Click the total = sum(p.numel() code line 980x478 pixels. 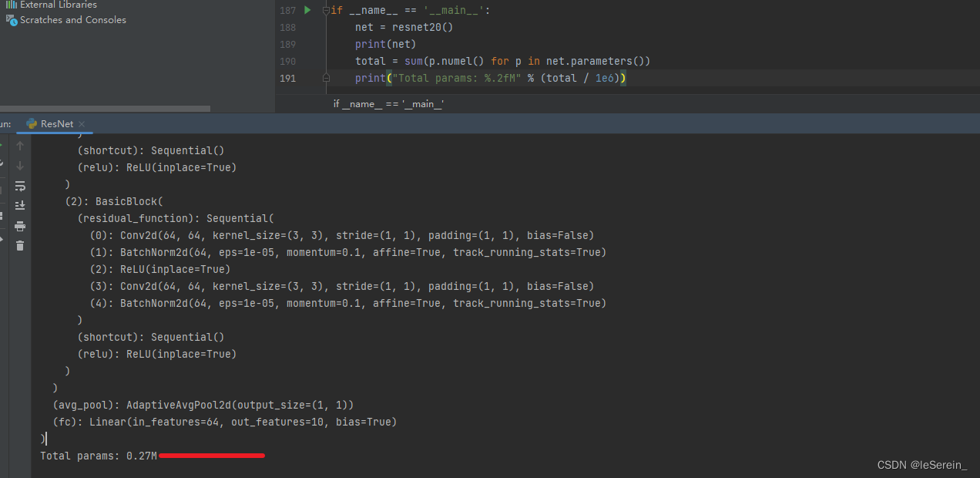click(x=503, y=61)
